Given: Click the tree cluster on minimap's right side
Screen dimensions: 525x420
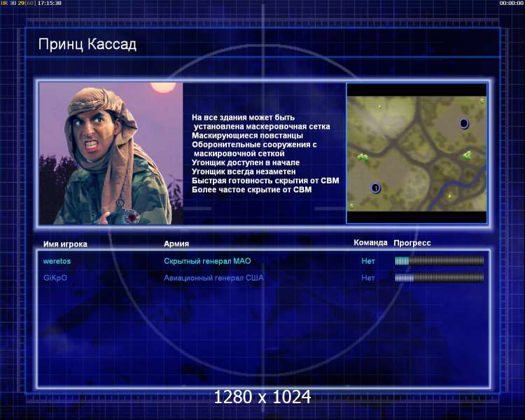Looking at the screenshot, I should coord(468,155).
